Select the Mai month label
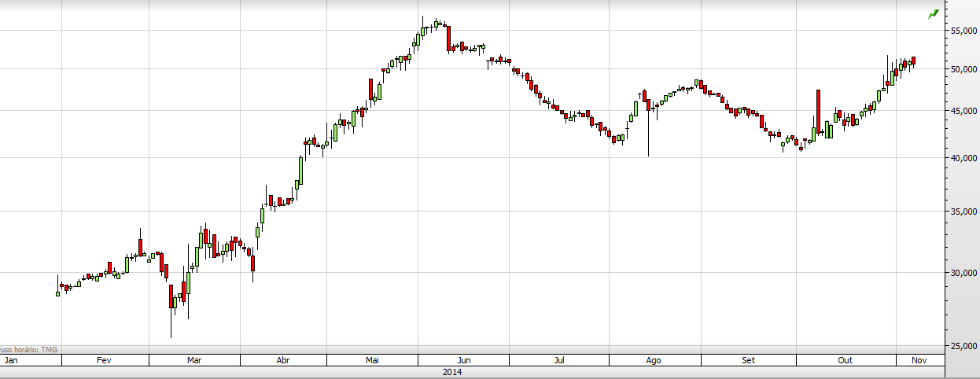Screen dimensions: 980x379 coord(373,360)
